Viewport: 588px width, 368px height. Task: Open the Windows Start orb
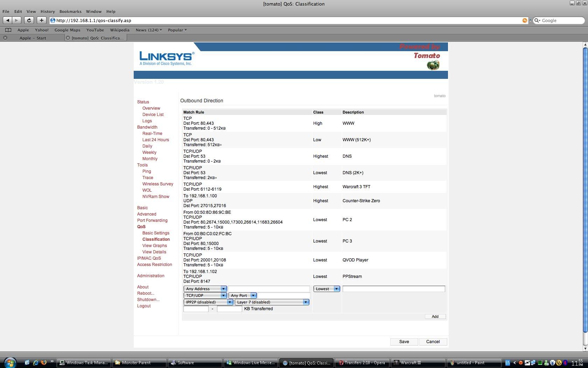[x=10, y=362]
